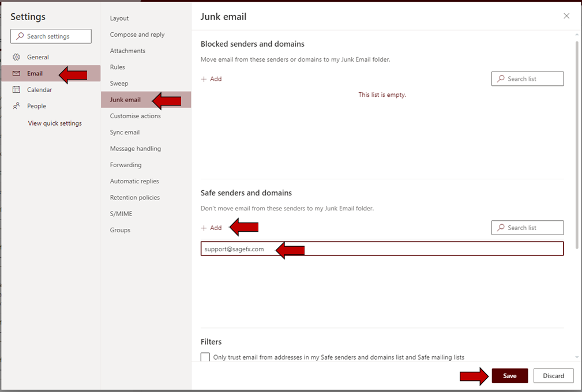Discard the junk email changes
This screenshot has height=392, width=582.
553,376
